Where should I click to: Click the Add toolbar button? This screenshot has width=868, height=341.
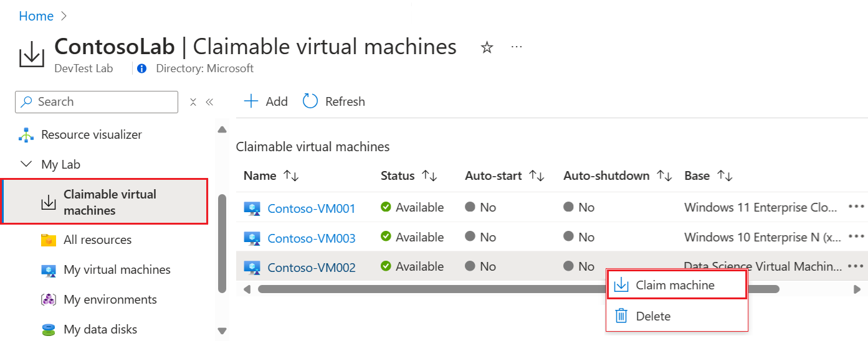tap(266, 101)
